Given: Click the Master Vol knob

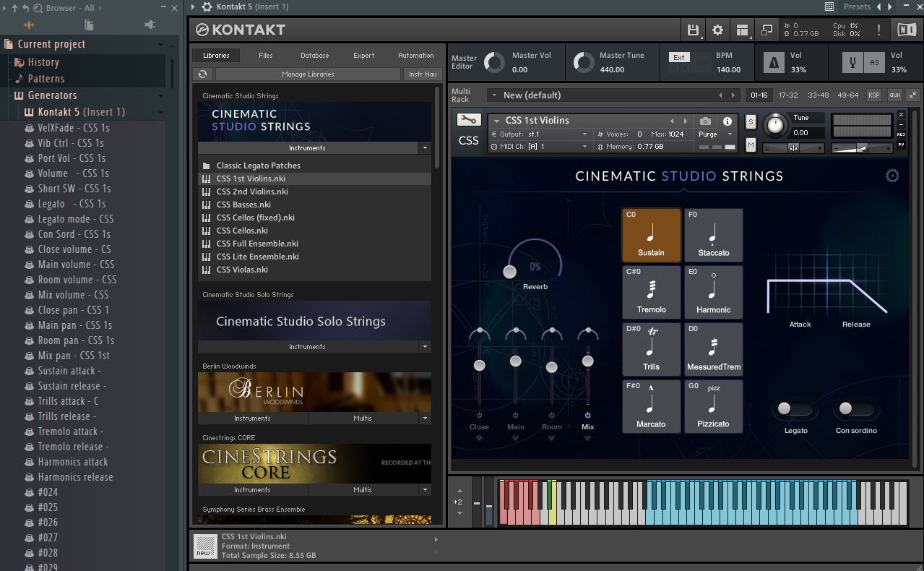Looking at the screenshot, I should tap(494, 63).
